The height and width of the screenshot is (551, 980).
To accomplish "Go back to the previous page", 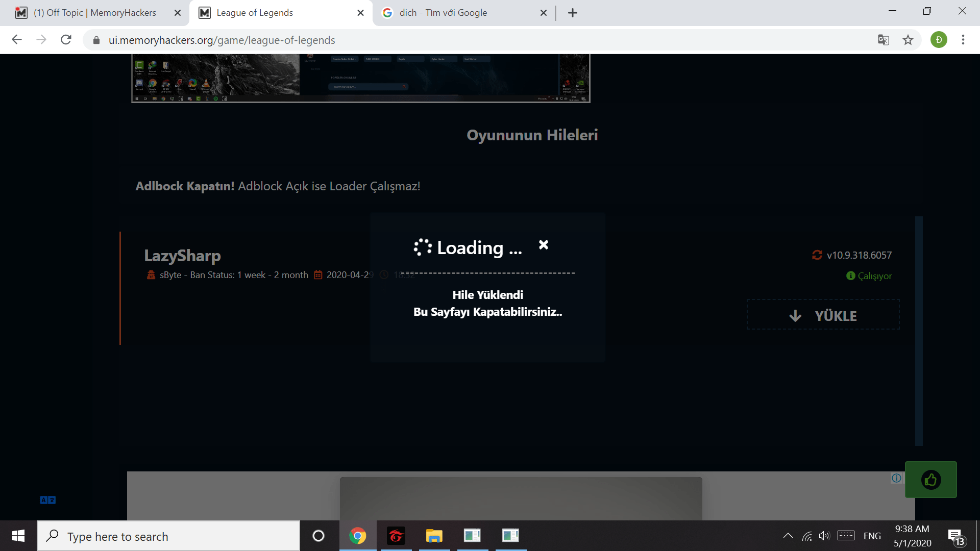I will [17, 40].
